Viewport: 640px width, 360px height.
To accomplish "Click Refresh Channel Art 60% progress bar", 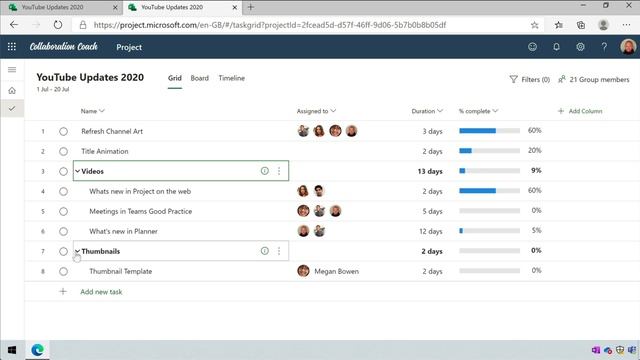I will click(489, 131).
